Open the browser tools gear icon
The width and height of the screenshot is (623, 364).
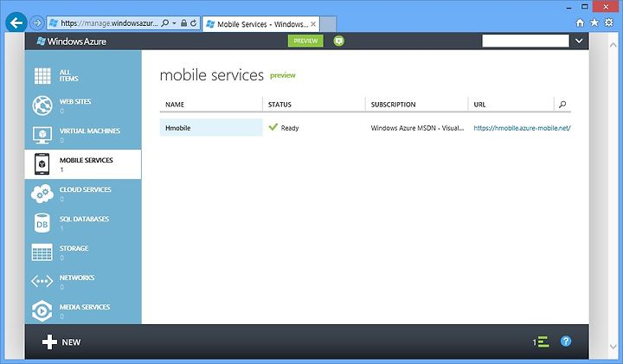click(x=608, y=22)
